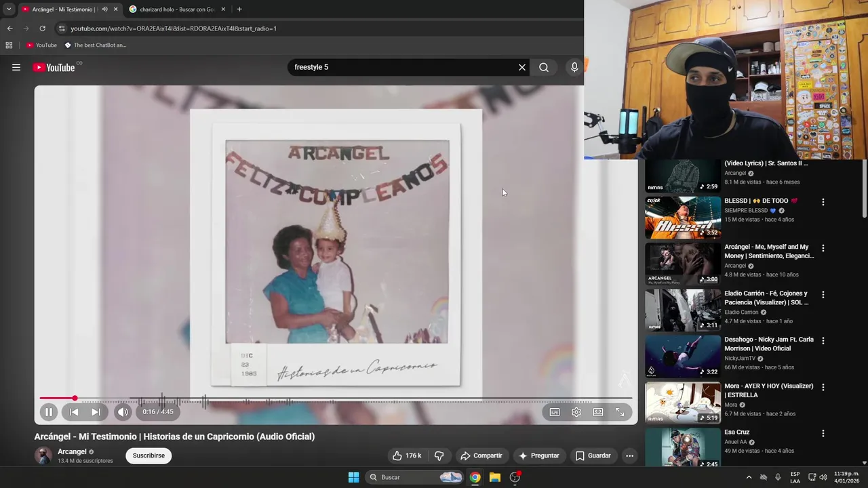Reload the current page
This screenshot has height=488, width=868.
coord(42,28)
